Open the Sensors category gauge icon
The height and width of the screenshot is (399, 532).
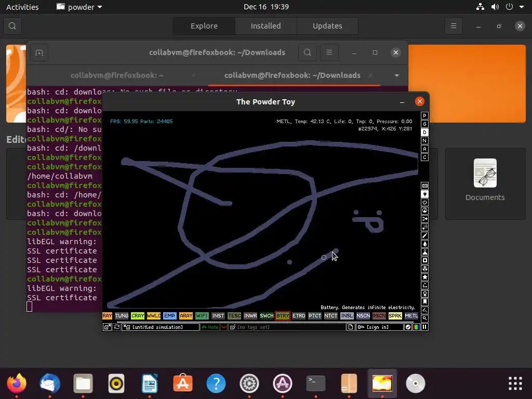(x=424, y=211)
